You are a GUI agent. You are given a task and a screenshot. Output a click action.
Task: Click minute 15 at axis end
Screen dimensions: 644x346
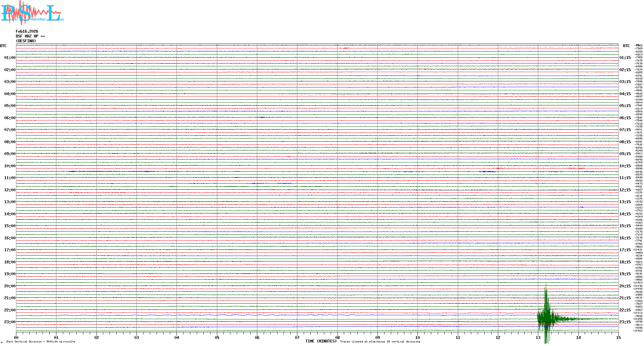pyautogui.click(x=618, y=337)
